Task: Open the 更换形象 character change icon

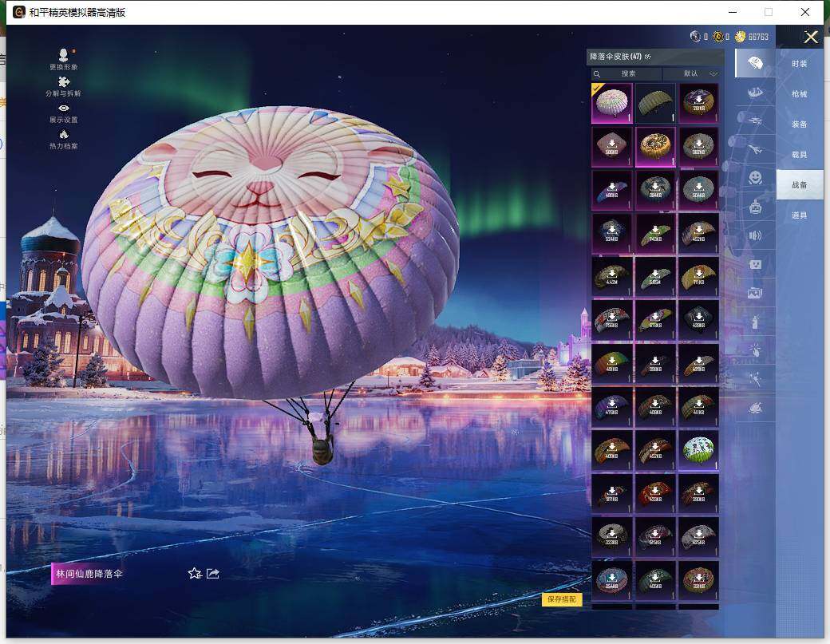Action: pos(64,56)
